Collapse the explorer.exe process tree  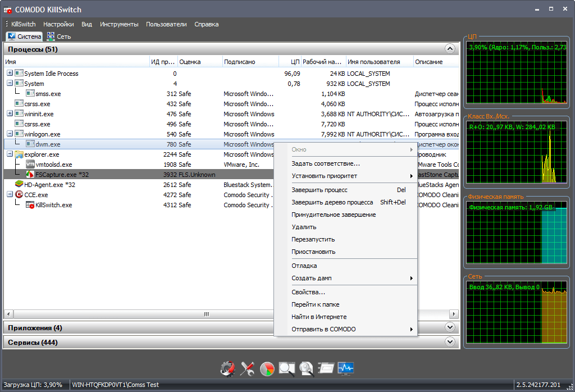click(10, 154)
